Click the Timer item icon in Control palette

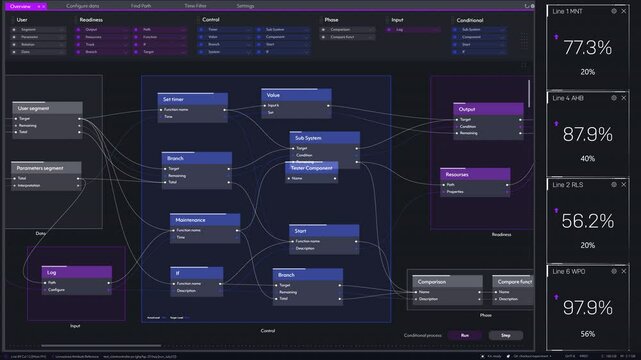coord(201,30)
